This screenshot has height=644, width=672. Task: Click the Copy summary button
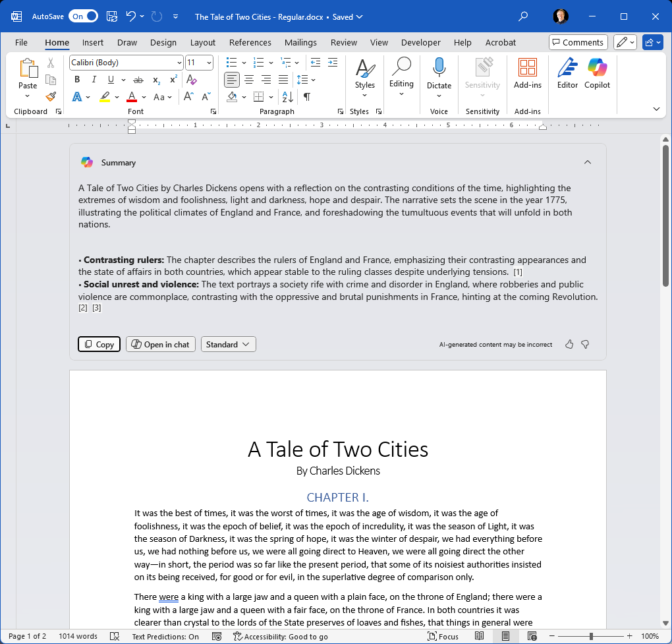99,344
